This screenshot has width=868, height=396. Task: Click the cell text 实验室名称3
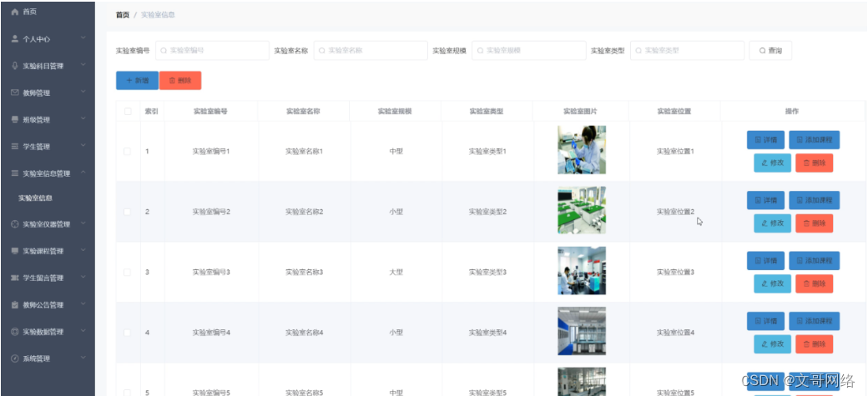coord(304,272)
